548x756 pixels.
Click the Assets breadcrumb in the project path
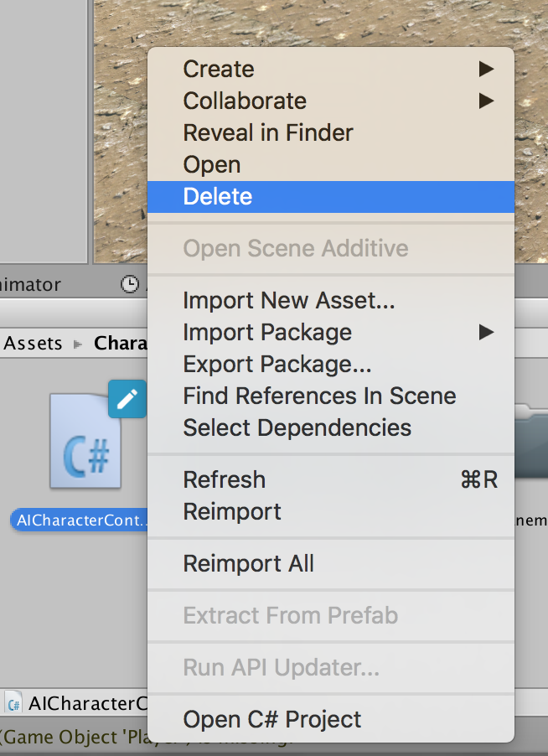pyautogui.click(x=34, y=343)
